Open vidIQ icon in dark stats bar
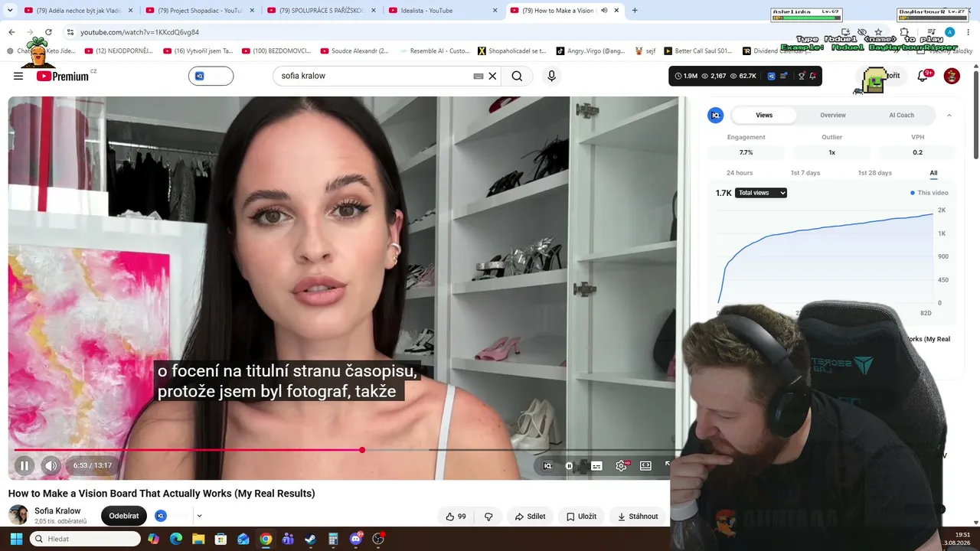Image resolution: width=980 pixels, height=551 pixels. click(771, 76)
